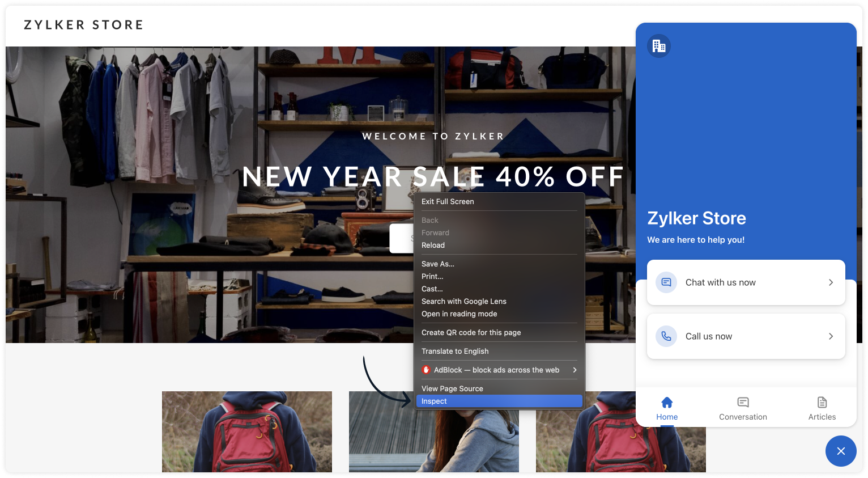Image resolution: width=868 pixels, height=478 pixels.
Task: Open the Articles document icon
Action: click(x=822, y=403)
